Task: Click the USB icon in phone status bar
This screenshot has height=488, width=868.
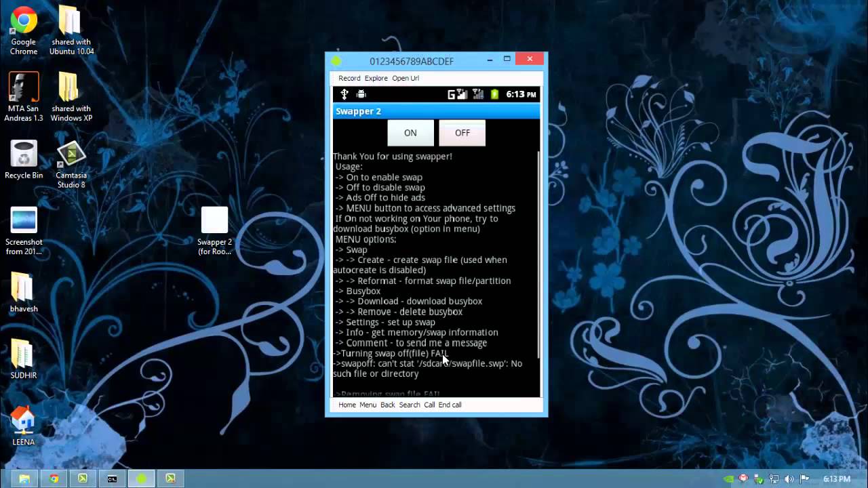Action: coord(344,94)
